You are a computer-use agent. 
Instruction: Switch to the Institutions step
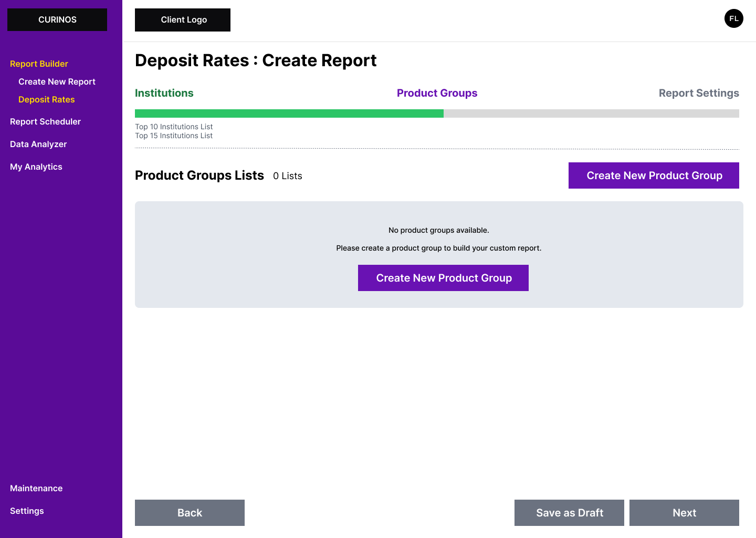[x=164, y=93]
